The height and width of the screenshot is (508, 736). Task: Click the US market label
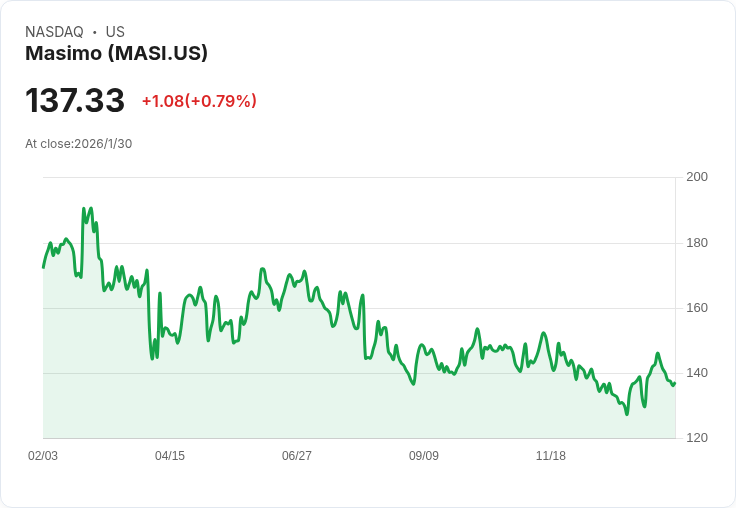[115, 32]
